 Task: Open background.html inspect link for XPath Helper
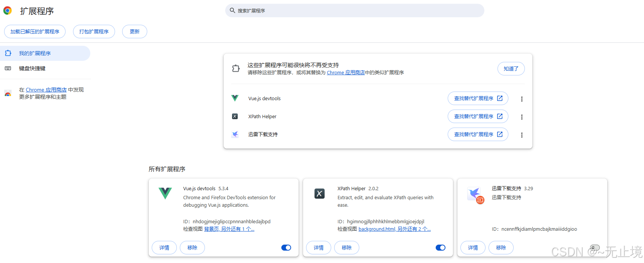[394, 229]
